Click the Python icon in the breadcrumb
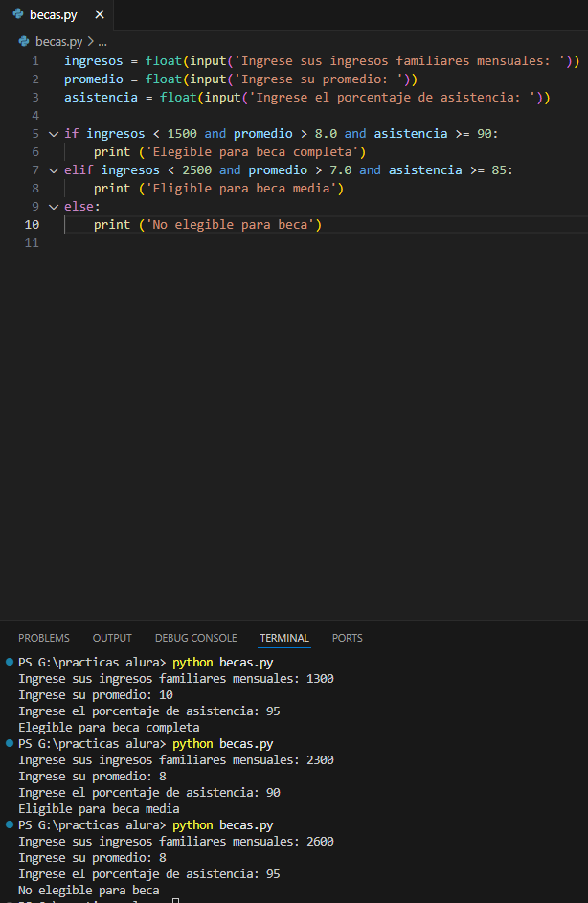 pos(25,42)
